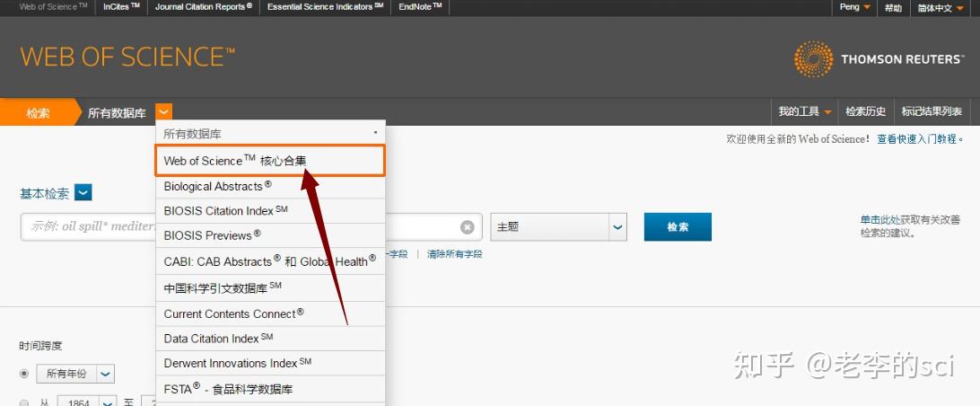980x406 pixels.
Task: Select Current Contents Connect database
Action: coord(270,313)
